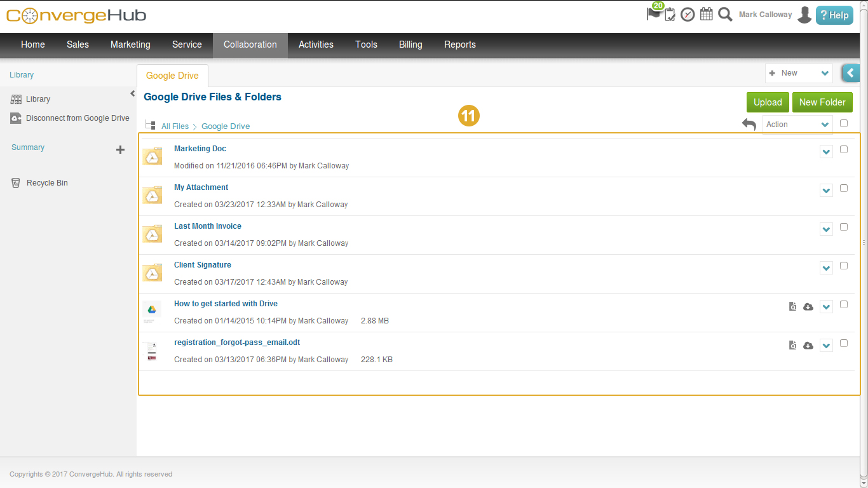This screenshot has width=868, height=488.
Task: Open the Tools menu
Action: point(366,44)
